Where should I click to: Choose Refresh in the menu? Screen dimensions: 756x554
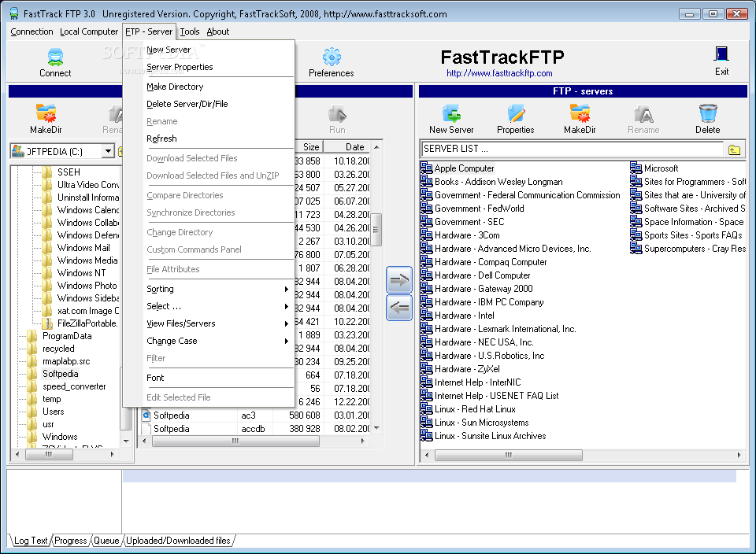pos(208,138)
